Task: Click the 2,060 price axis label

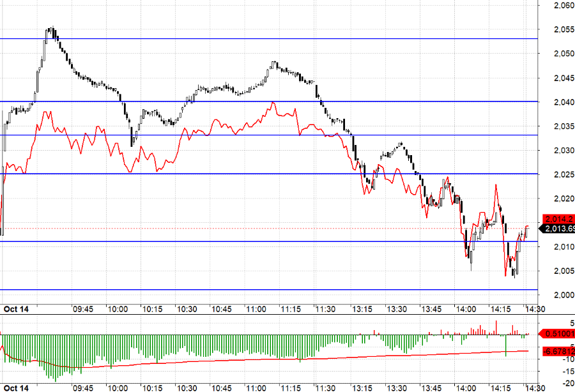Action: [563, 5]
